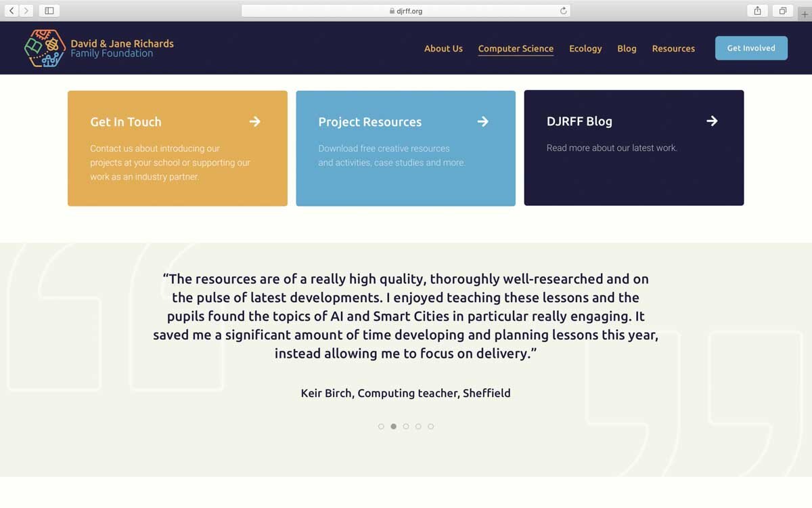Click the Safari back arrow button
812x508 pixels.
click(12, 11)
